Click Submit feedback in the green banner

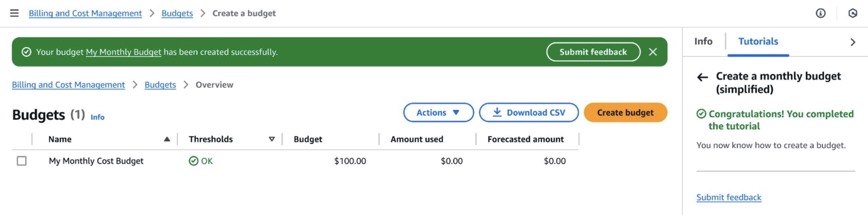click(593, 52)
